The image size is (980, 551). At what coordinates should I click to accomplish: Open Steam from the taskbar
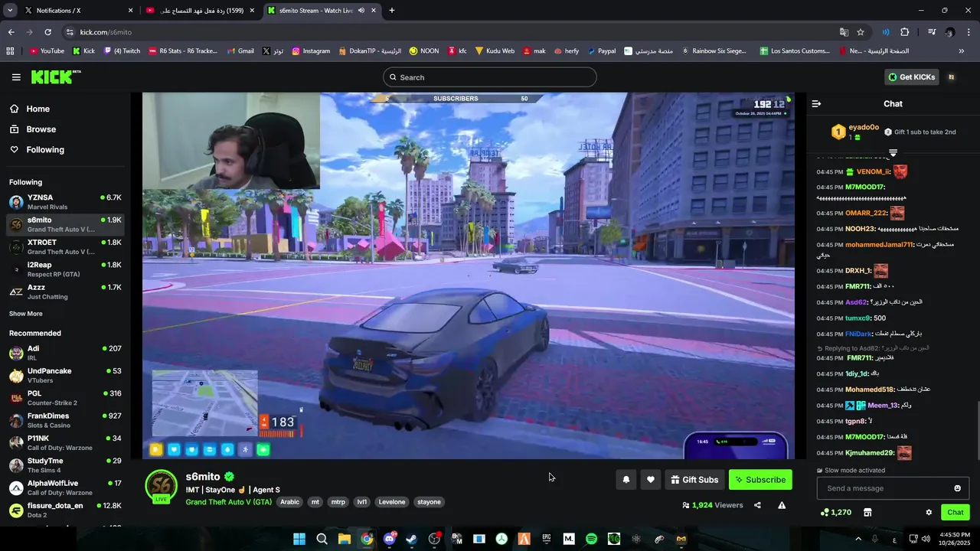pos(412,539)
